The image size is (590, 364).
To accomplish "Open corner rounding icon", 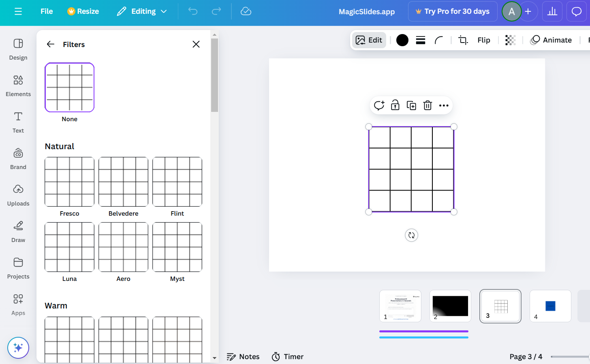I will 439,40.
